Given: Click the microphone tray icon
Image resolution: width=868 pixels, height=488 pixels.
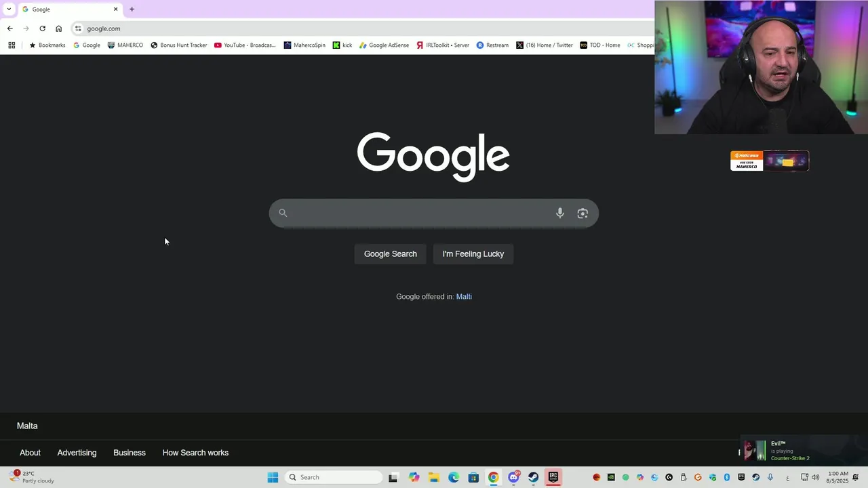Looking at the screenshot, I should tap(770, 477).
